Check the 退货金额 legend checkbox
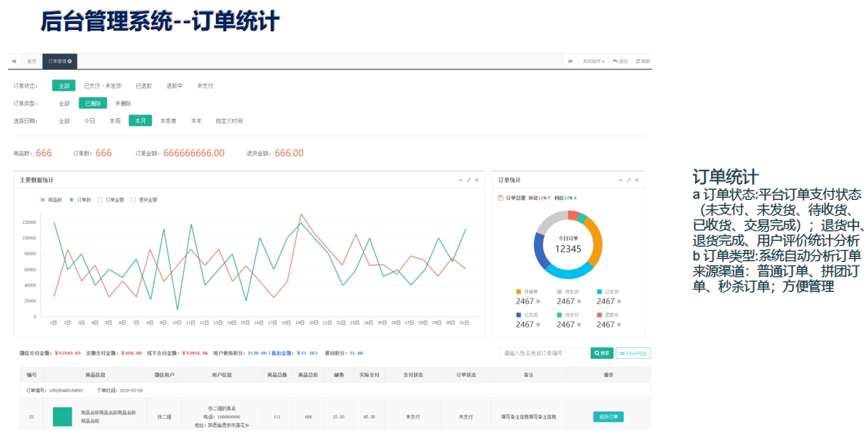This screenshot has width=868, height=440. click(x=132, y=198)
